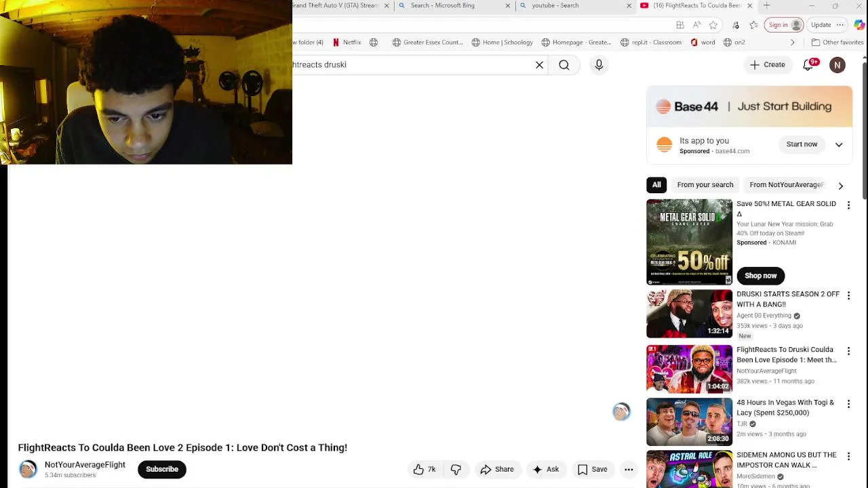Open Read aloud icon in address bar

(x=696, y=25)
